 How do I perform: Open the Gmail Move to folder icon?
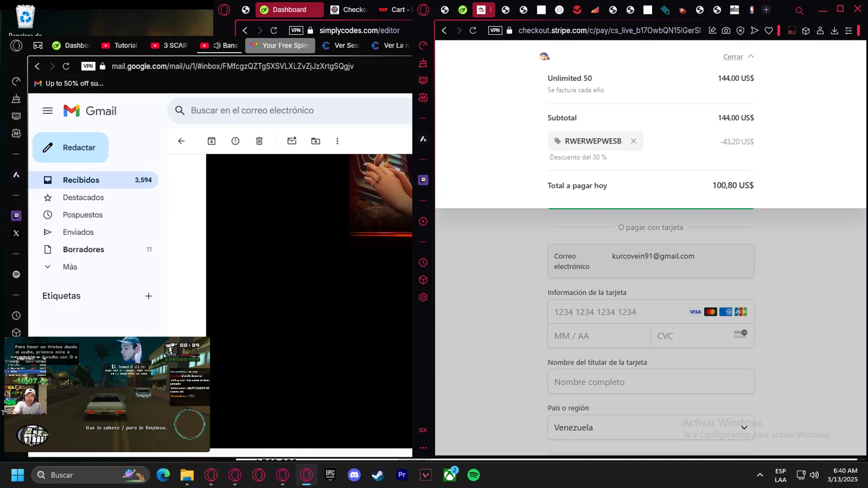click(315, 141)
